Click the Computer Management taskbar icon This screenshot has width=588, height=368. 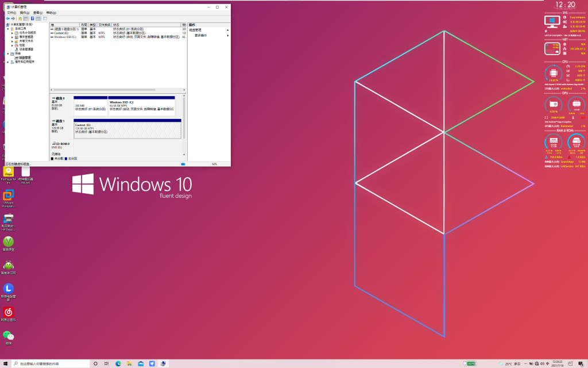(x=163, y=363)
